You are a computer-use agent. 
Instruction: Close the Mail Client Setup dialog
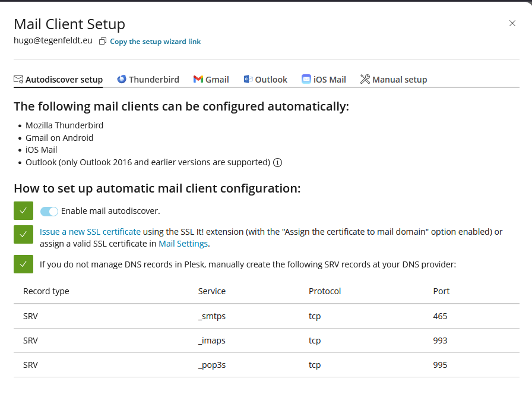[x=512, y=23]
